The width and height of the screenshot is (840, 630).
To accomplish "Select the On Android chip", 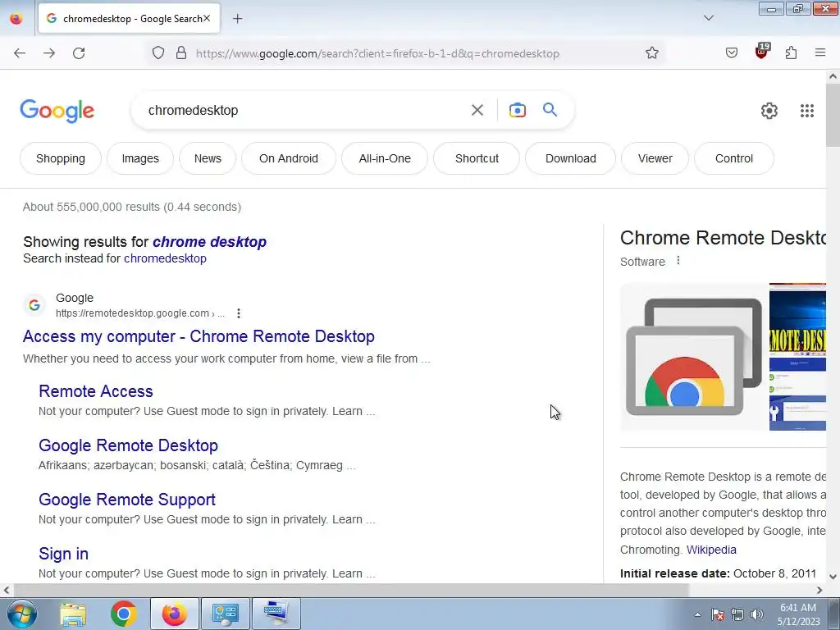I will 289,158.
